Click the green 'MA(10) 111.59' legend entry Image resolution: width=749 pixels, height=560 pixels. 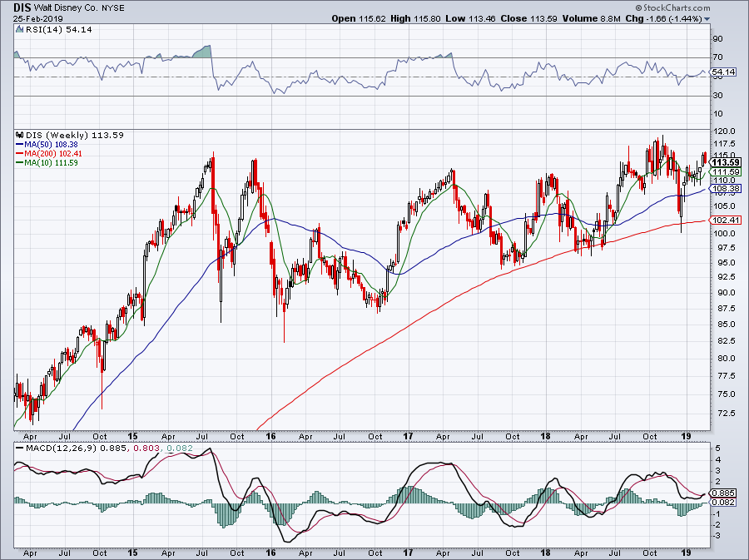tap(47, 163)
